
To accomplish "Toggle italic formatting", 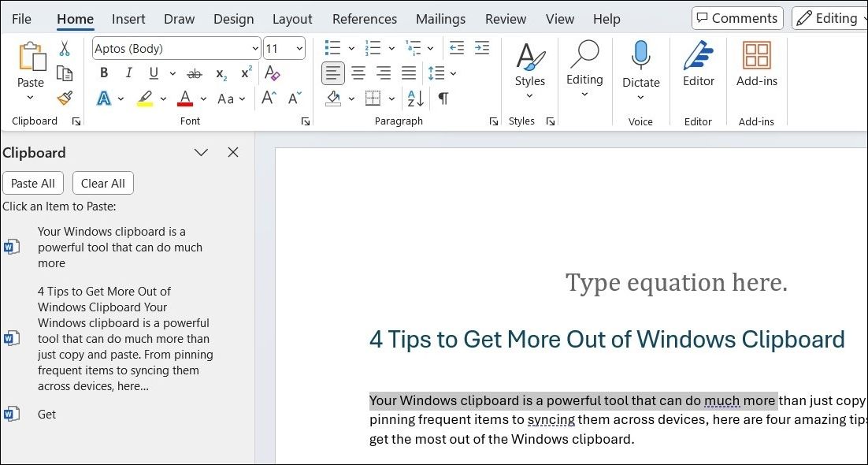I will coord(128,73).
